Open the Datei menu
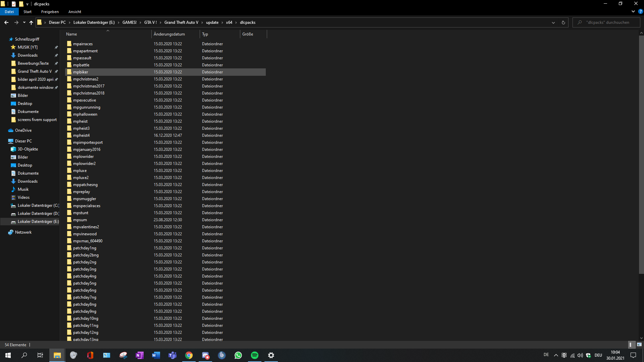644x362 pixels. (9, 12)
